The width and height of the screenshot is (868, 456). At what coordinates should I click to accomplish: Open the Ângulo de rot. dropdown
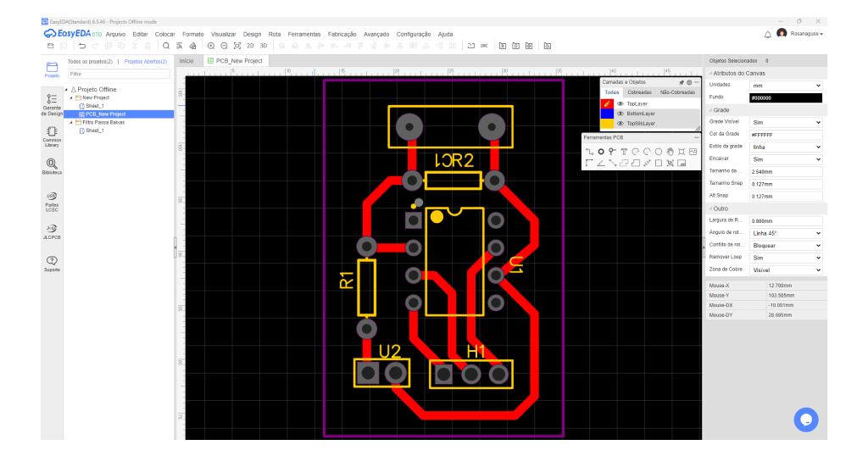pos(786,233)
